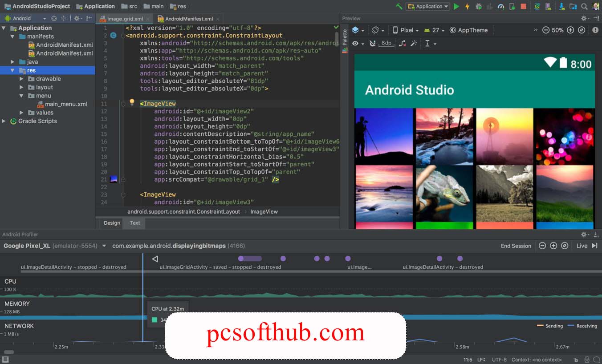Click the chameleon photo in the preview
The width and height of the screenshot is (602, 364).
(x=444, y=193)
